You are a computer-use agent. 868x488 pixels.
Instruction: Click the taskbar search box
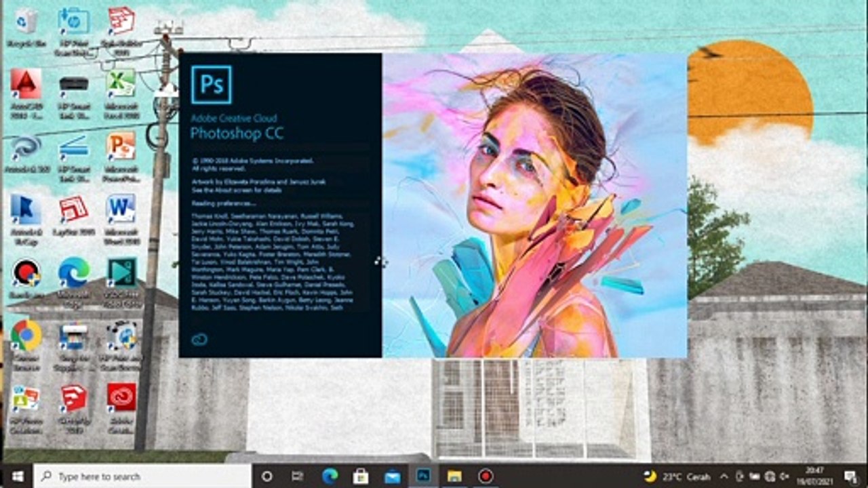142,476
